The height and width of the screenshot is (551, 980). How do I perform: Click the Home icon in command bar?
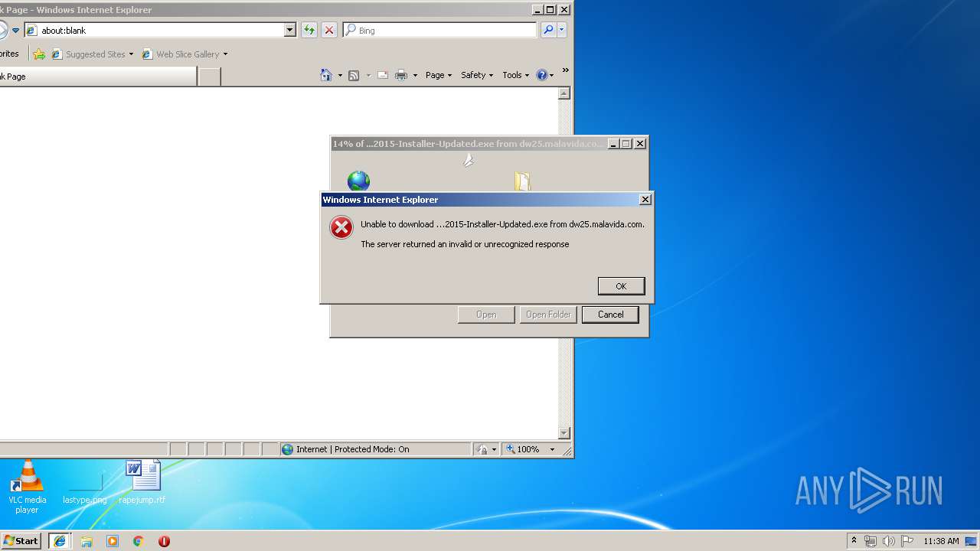(326, 75)
